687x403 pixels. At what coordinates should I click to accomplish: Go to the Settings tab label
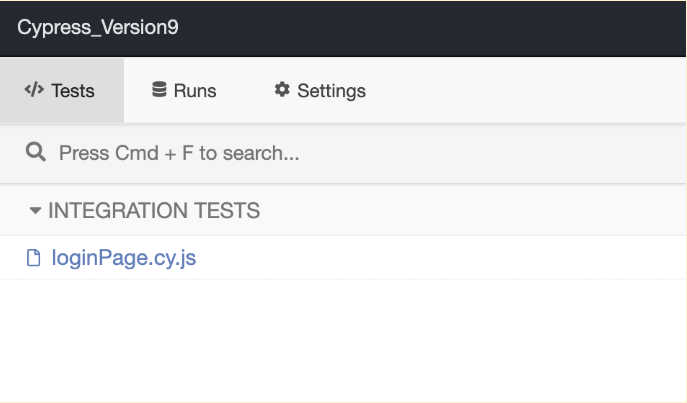(331, 91)
